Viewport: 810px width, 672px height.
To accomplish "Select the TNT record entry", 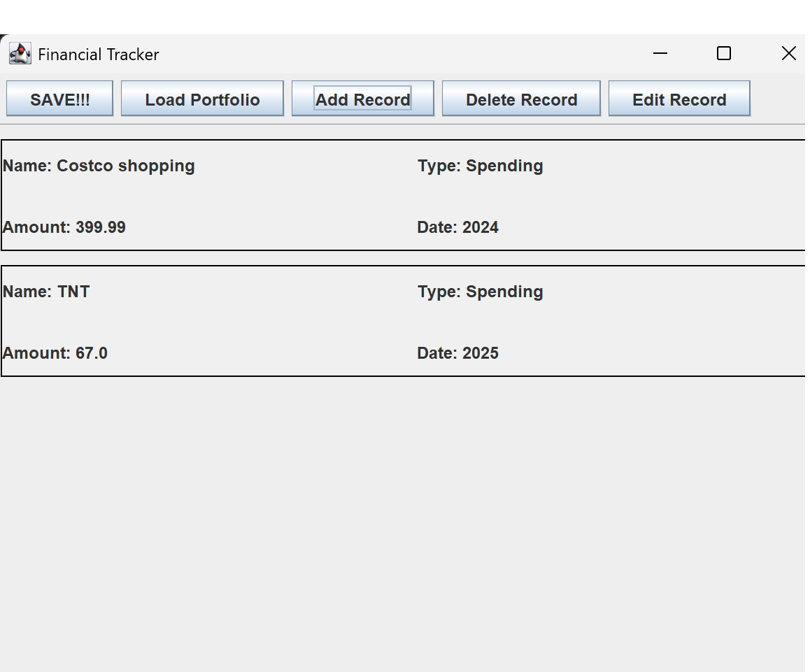I will pyautogui.click(x=280, y=320).
